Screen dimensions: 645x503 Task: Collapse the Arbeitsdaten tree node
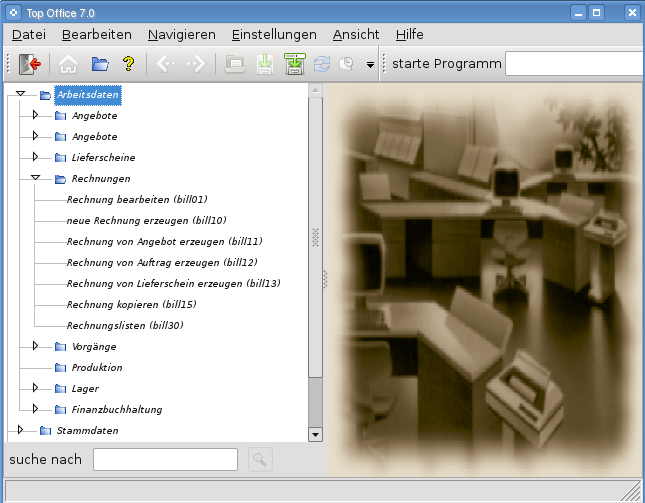pos(20,94)
